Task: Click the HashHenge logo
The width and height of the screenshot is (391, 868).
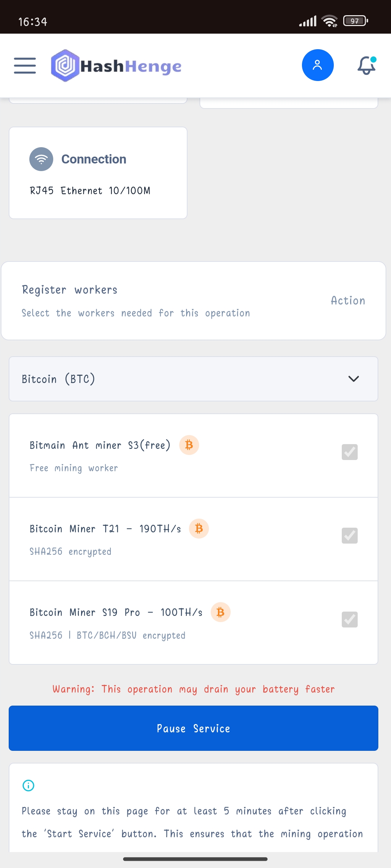Action: (x=116, y=66)
